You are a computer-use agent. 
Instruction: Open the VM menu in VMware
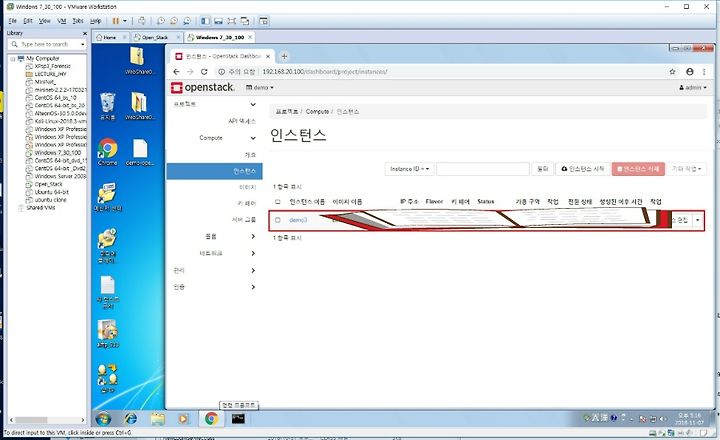pos(62,21)
